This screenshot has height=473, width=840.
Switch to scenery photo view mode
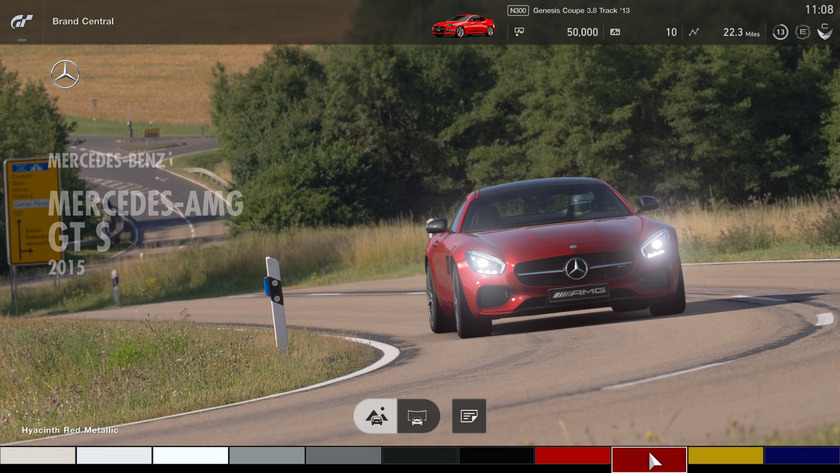click(376, 416)
